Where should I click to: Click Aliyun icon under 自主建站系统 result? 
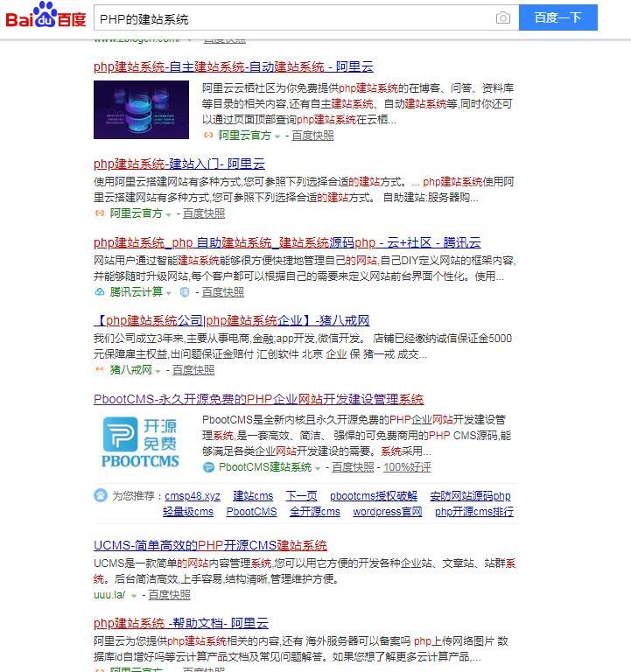tap(208, 136)
